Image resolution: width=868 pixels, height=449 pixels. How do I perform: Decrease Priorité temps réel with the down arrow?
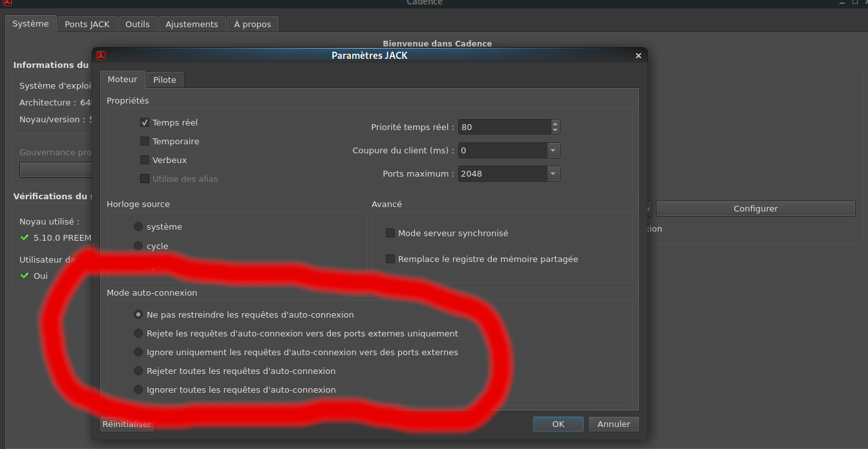click(555, 130)
